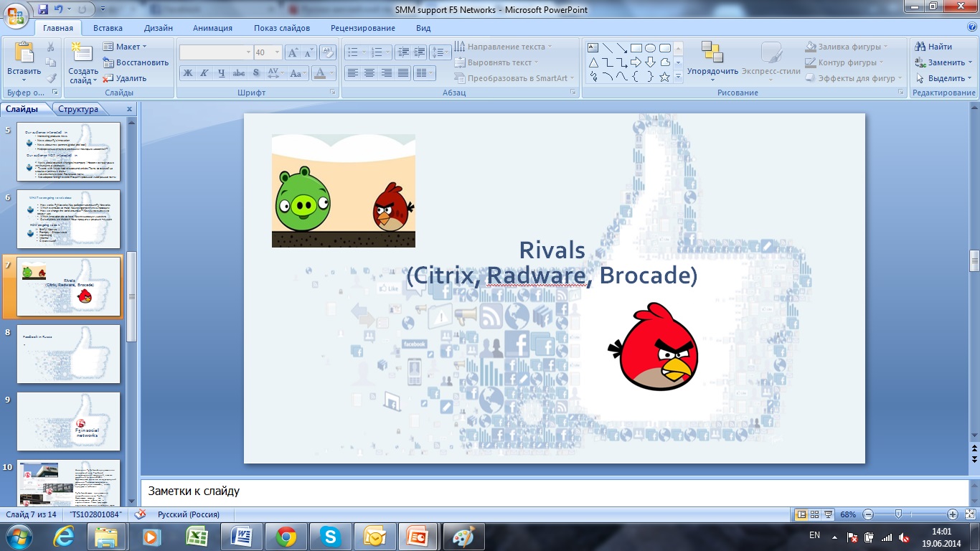Open the Рецензирование ribbon tab
This screenshot has width=980, height=551.
pyautogui.click(x=363, y=28)
